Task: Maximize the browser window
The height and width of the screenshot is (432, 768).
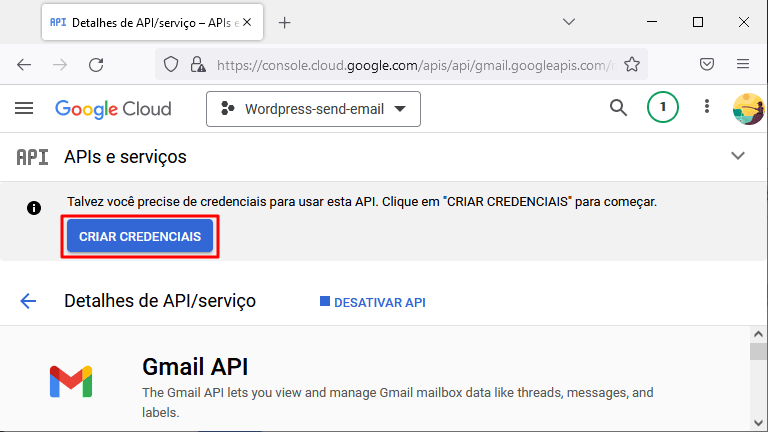Action: click(x=698, y=22)
